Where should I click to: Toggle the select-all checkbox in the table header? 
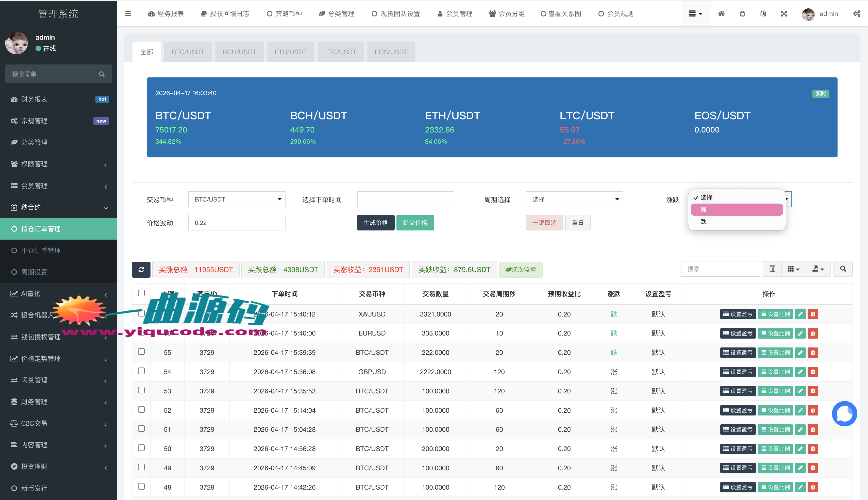[141, 293]
